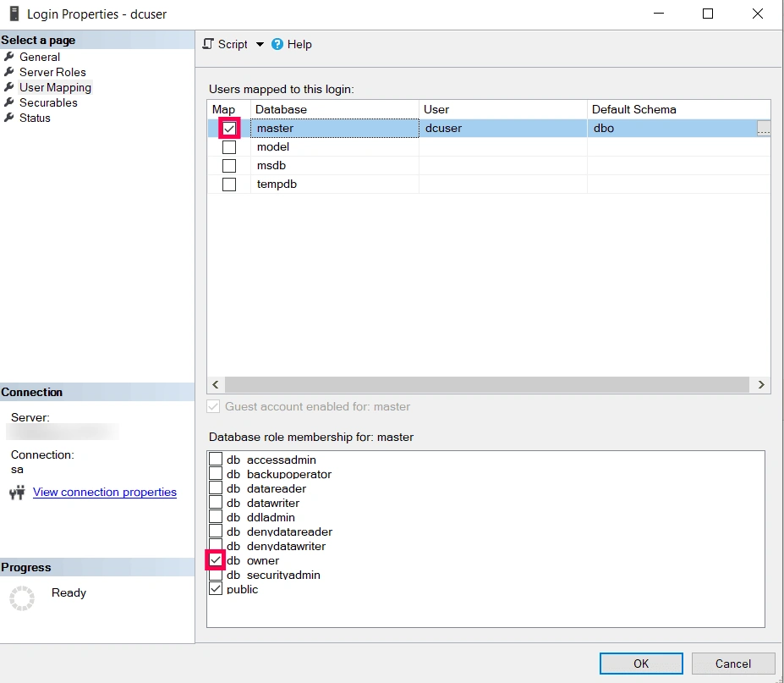This screenshot has height=683, width=784.
Task: Enable the db_datawriter role checkbox
Action: click(x=216, y=503)
